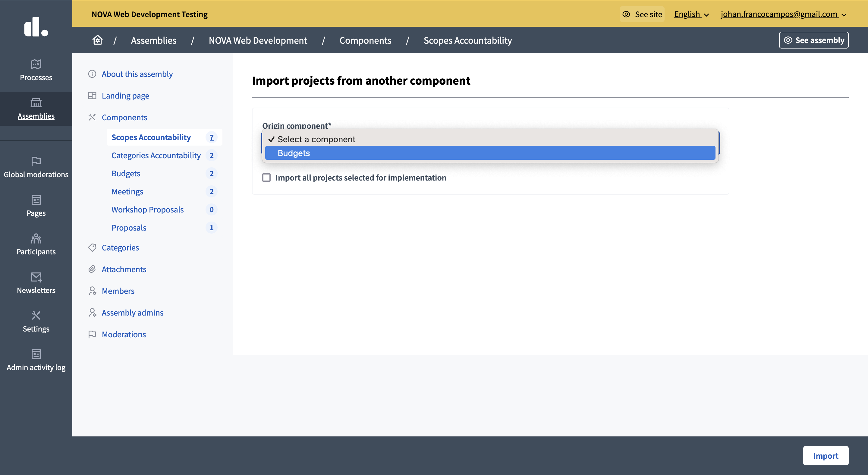Open English language dropdown
The height and width of the screenshot is (475, 868).
[691, 14]
